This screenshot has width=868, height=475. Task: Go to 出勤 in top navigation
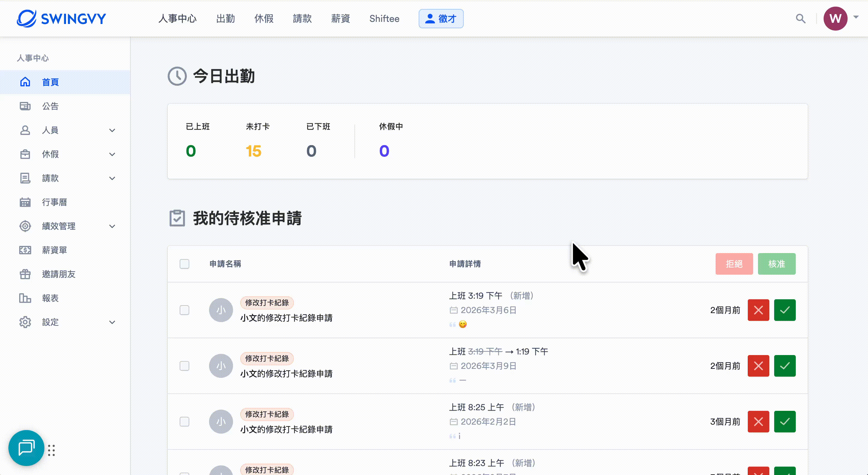point(226,19)
